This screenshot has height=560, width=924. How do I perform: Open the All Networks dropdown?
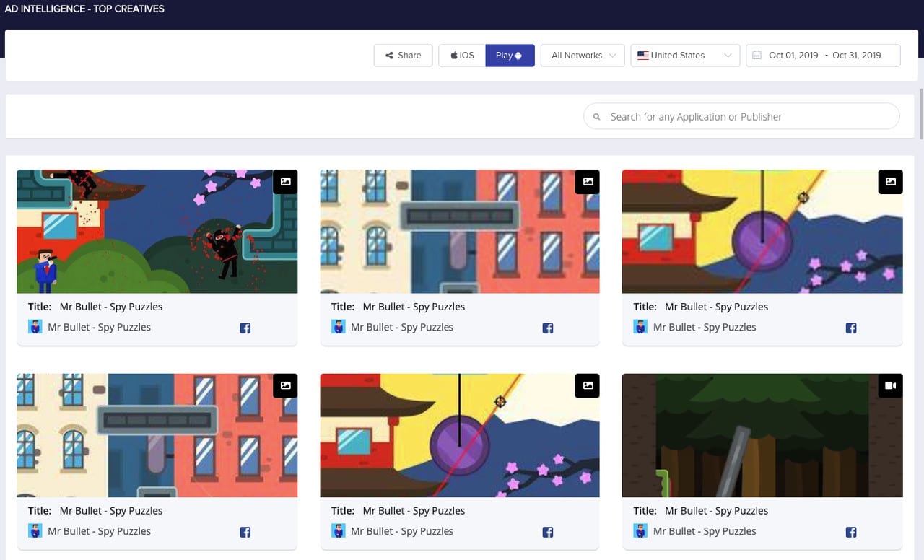click(x=583, y=56)
